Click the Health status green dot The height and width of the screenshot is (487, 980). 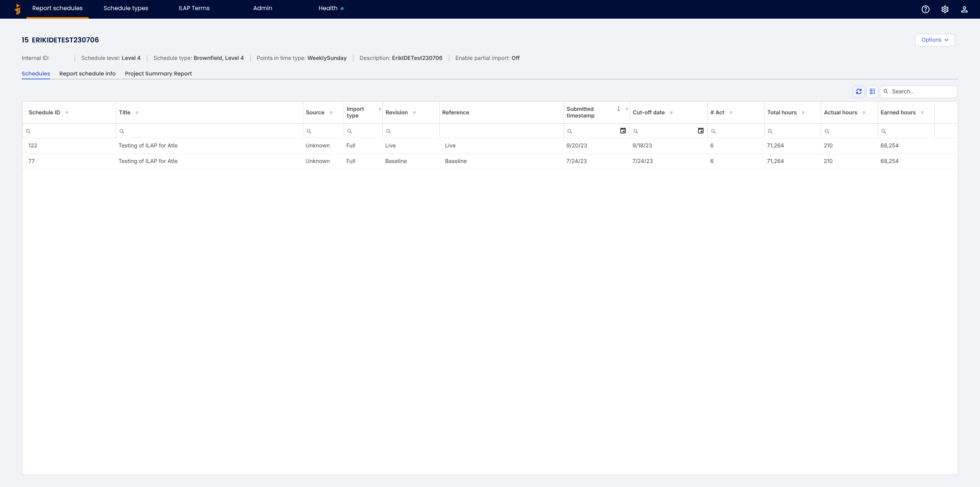click(x=342, y=9)
